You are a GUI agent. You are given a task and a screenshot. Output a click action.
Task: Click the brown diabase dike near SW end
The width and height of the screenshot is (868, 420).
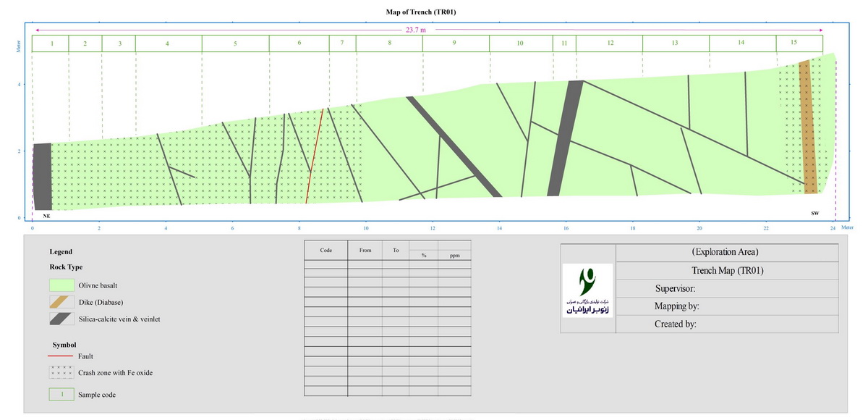(x=808, y=130)
